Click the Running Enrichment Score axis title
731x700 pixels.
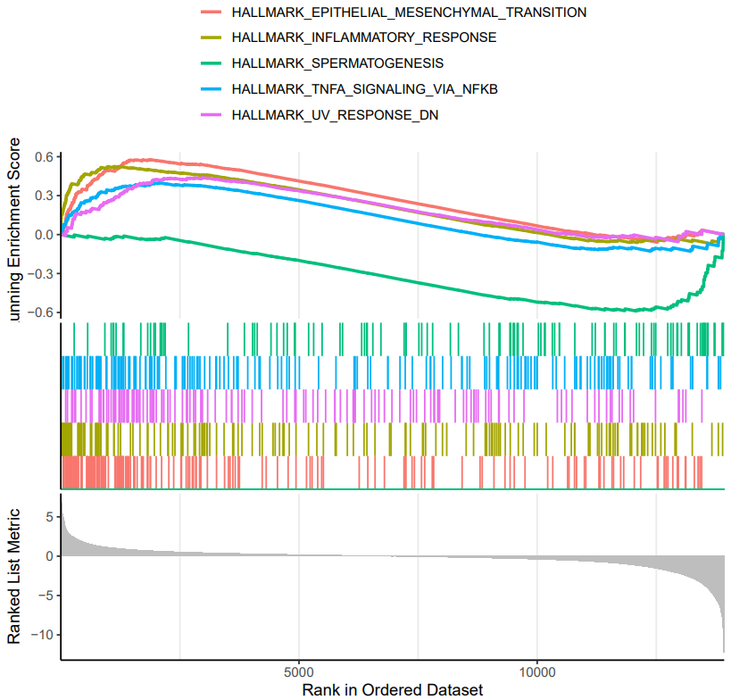tap(13, 229)
